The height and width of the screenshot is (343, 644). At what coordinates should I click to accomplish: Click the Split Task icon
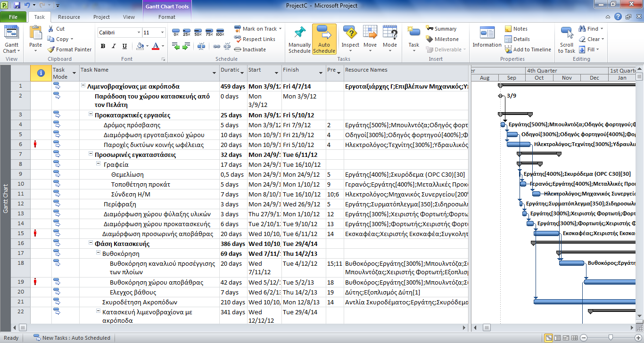point(201,46)
